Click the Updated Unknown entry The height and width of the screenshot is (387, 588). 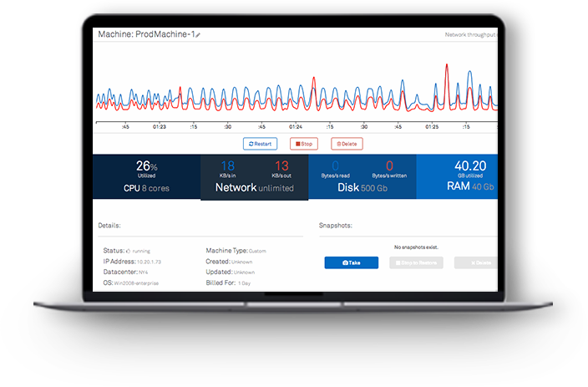pos(231,272)
